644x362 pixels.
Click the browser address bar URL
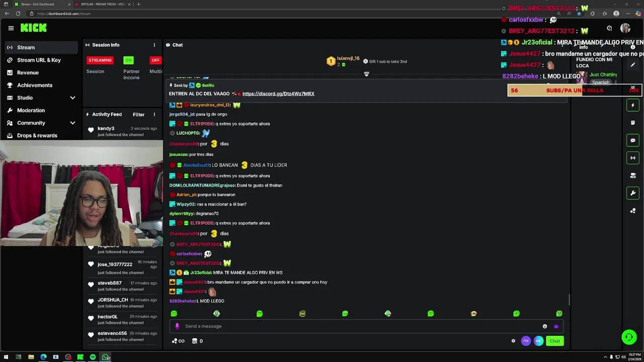63,14
